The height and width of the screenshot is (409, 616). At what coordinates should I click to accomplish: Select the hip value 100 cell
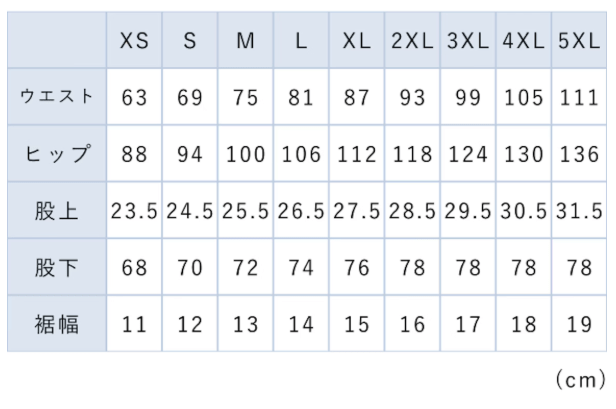pyautogui.click(x=245, y=155)
